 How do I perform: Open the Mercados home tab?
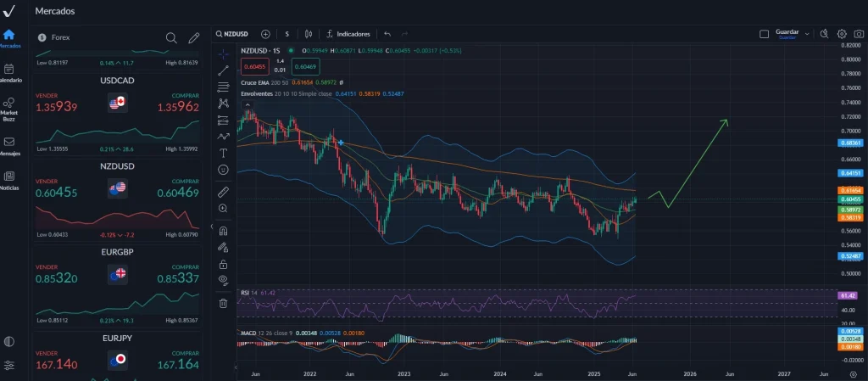click(x=8, y=38)
